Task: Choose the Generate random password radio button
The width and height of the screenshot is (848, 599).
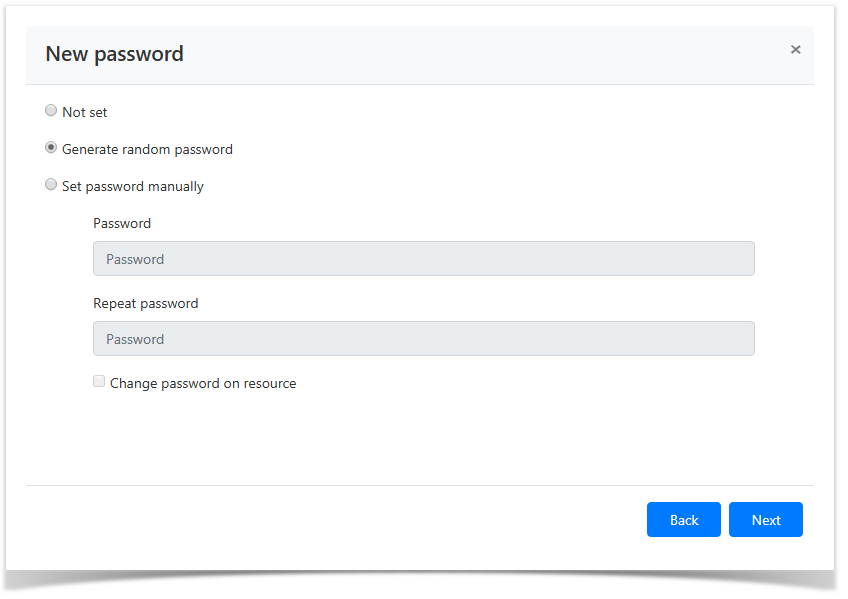Action: click(x=51, y=148)
